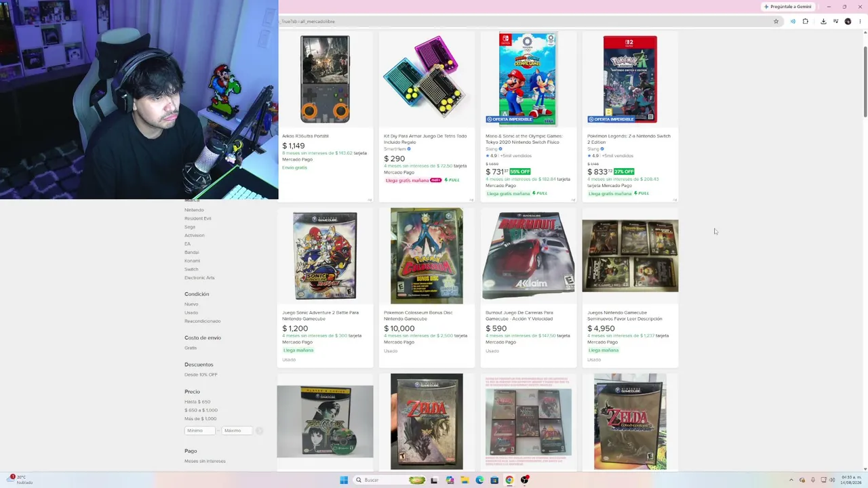This screenshot has width=868, height=488.
Task: Filter shipping cost by Gratis
Action: (191, 348)
